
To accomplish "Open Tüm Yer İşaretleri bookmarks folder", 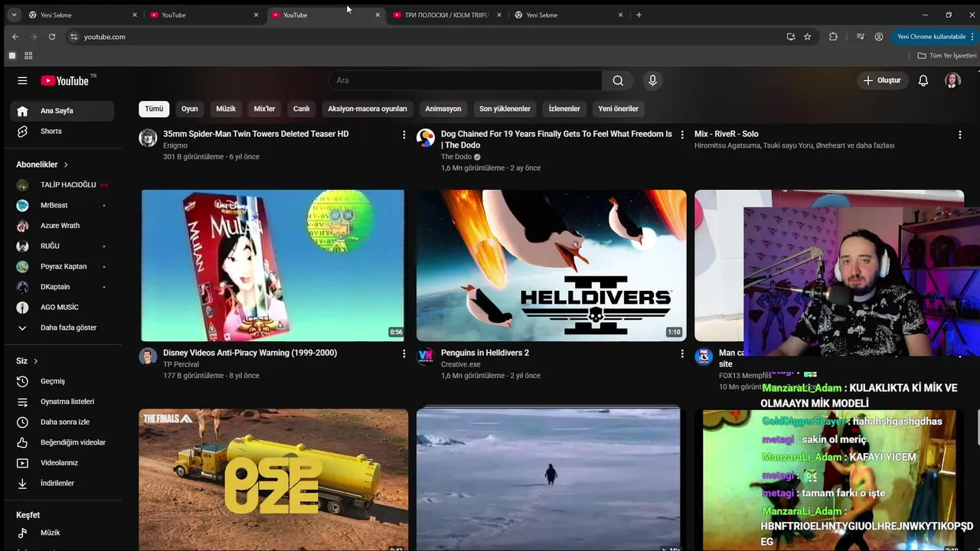I will coord(947,56).
